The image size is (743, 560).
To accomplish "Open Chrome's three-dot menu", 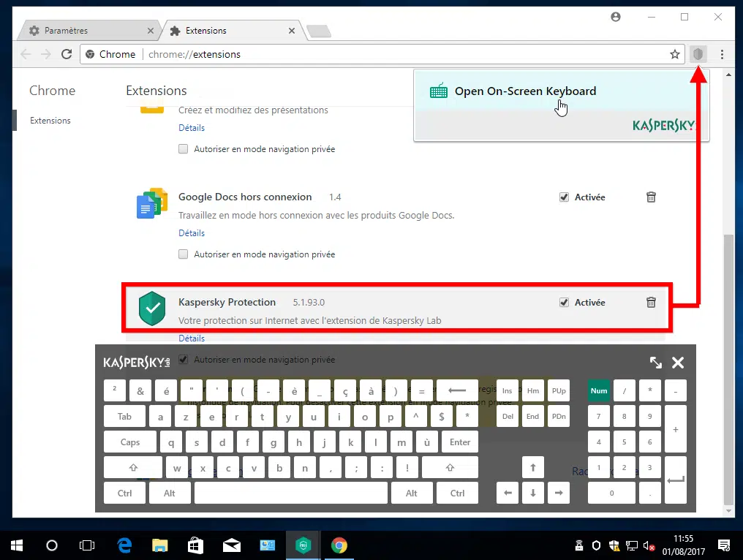I will click(x=722, y=54).
